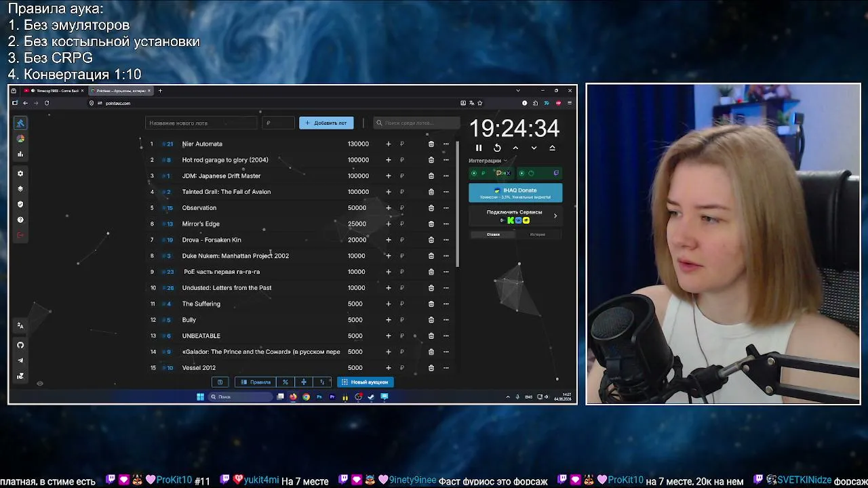Image resolution: width=868 pixels, height=488 pixels.
Task: Open the auction gavel page in sidebar
Action: 20,123
